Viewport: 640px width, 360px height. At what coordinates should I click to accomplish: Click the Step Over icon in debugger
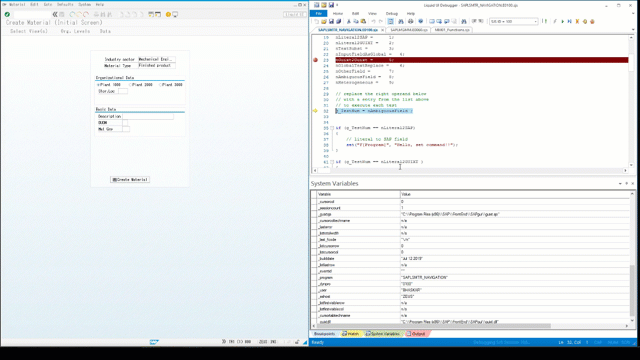(x=570, y=22)
